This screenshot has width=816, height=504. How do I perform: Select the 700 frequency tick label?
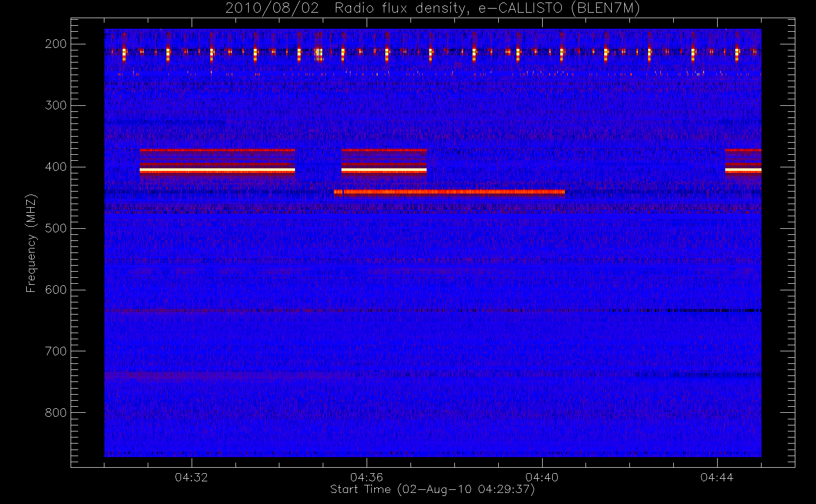tap(56, 351)
